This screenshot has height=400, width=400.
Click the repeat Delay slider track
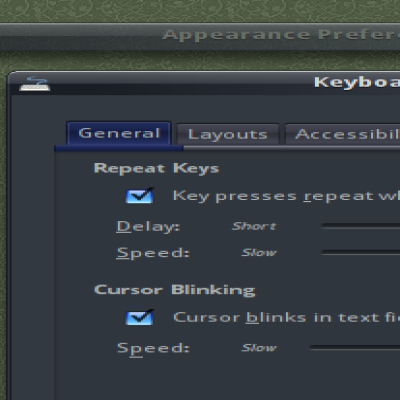(360, 226)
